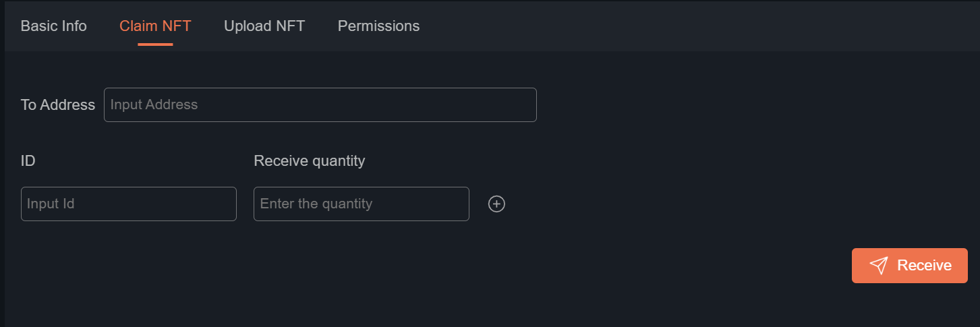Click the orange underline beneath Claim NFT

pos(155,44)
